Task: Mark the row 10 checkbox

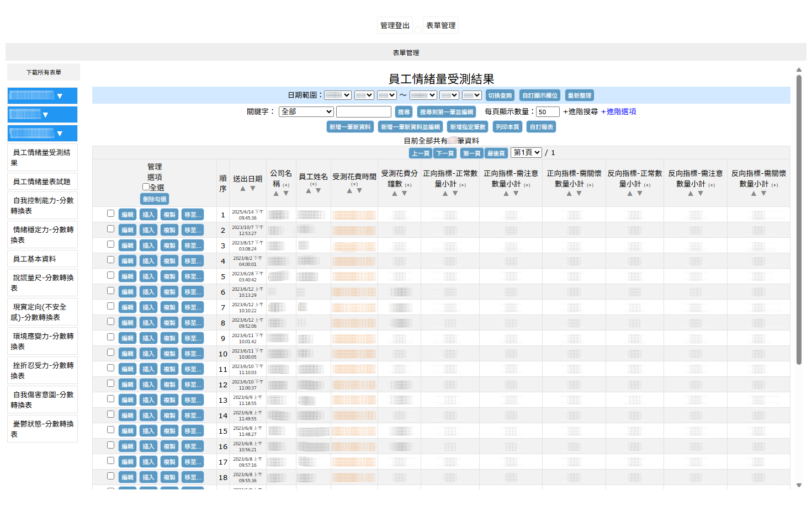Action: click(x=110, y=353)
